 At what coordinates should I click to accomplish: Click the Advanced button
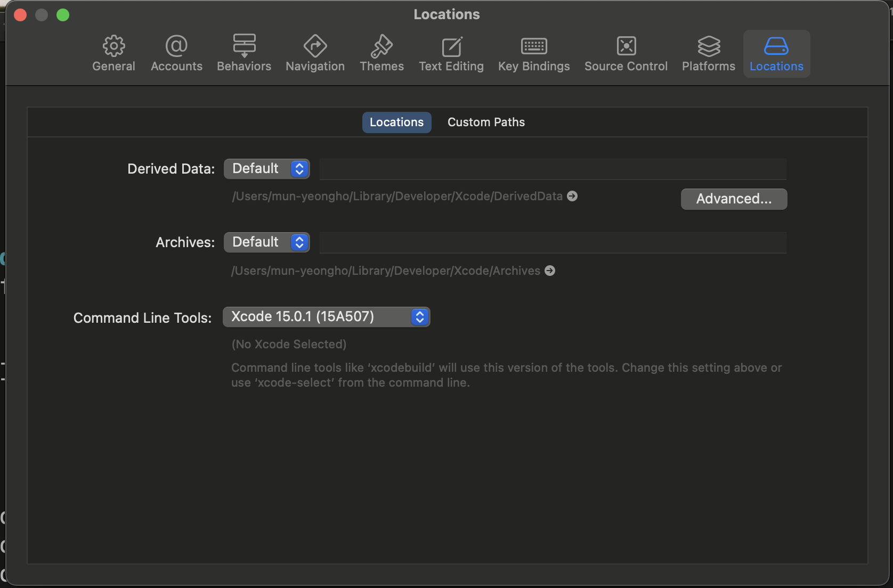734,199
